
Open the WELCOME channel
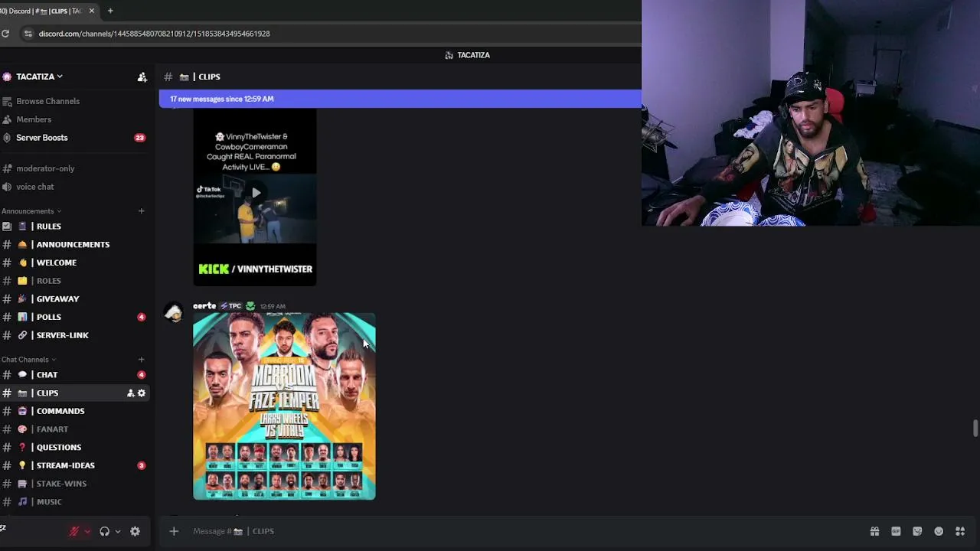[x=56, y=262]
